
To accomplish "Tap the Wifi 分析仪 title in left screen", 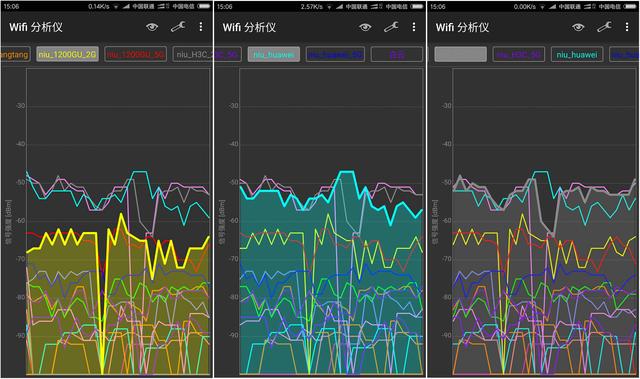I will (x=36, y=27).
